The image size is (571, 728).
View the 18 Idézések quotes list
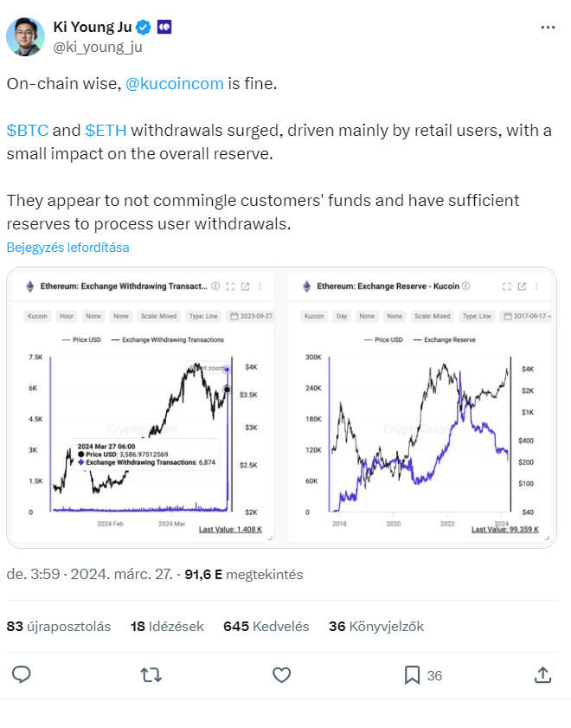[x=167, y=627]
